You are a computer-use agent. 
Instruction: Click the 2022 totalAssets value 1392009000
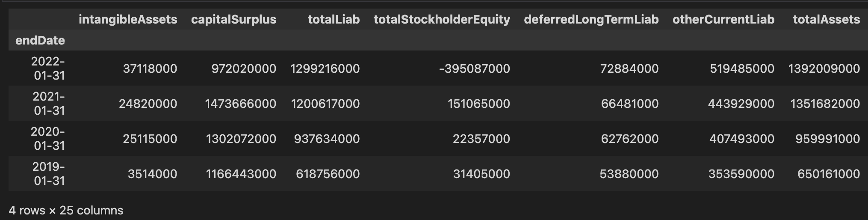(824, 68)
